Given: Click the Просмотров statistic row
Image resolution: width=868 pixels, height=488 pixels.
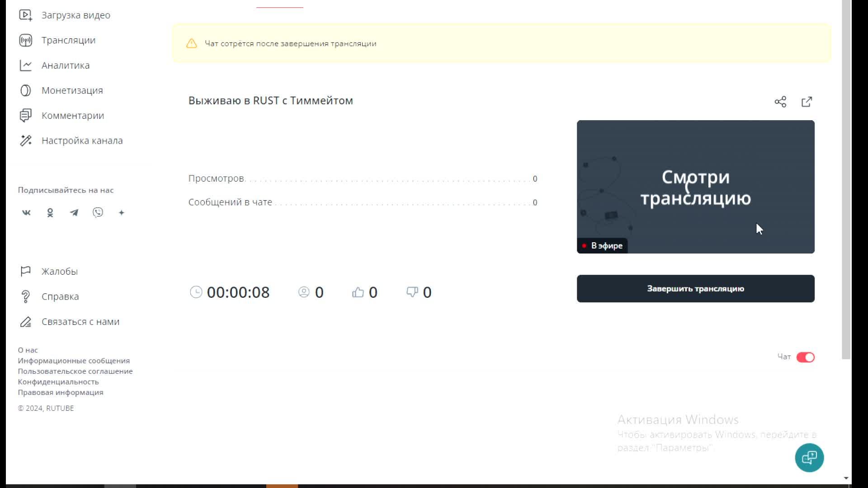Looking at the screenshot, I should pyautogui.click(x=363, y=179).
